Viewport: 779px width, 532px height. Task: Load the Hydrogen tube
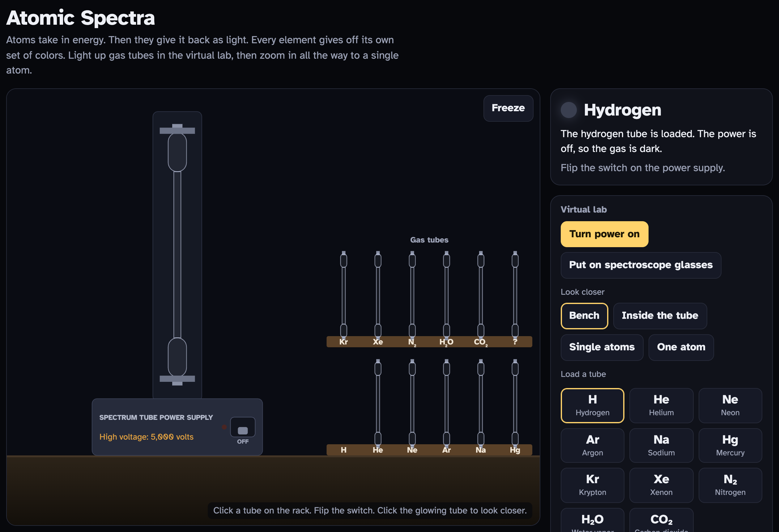[x=592, y=405]
